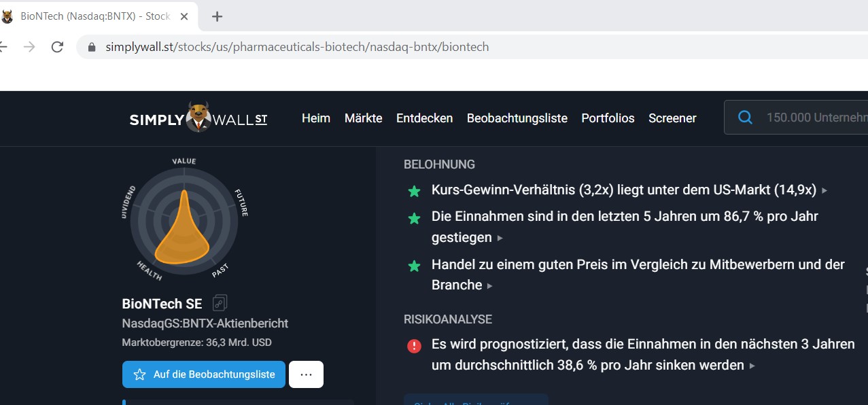Click the forward navigation arrow
The width and height of the screenshot is (868, 405).
pos(29,46)
